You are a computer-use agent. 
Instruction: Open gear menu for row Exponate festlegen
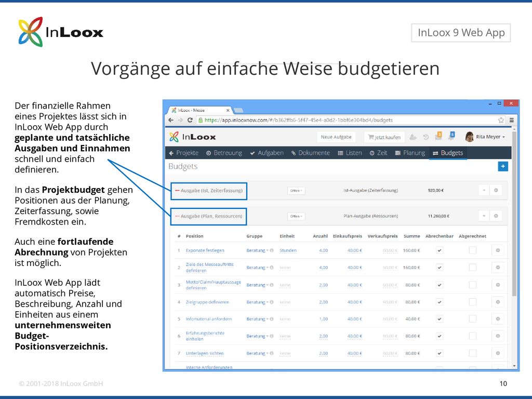[x=498, y=250]
